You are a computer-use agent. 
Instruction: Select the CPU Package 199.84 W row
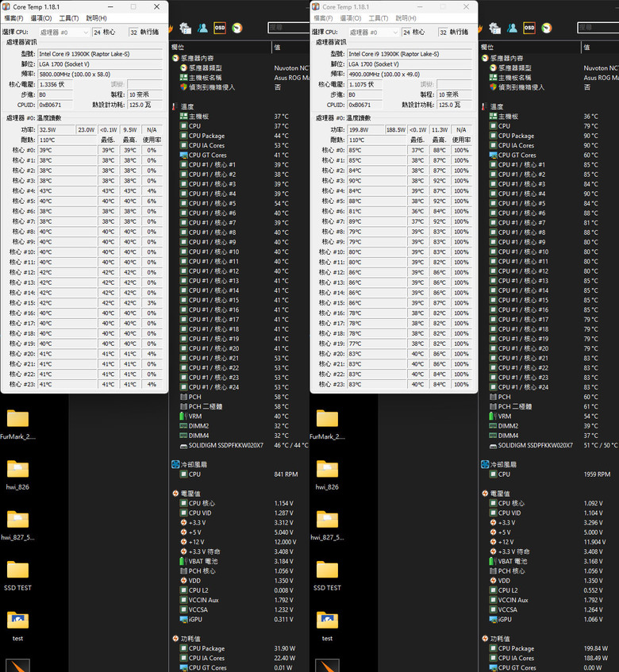pos(549,648)
